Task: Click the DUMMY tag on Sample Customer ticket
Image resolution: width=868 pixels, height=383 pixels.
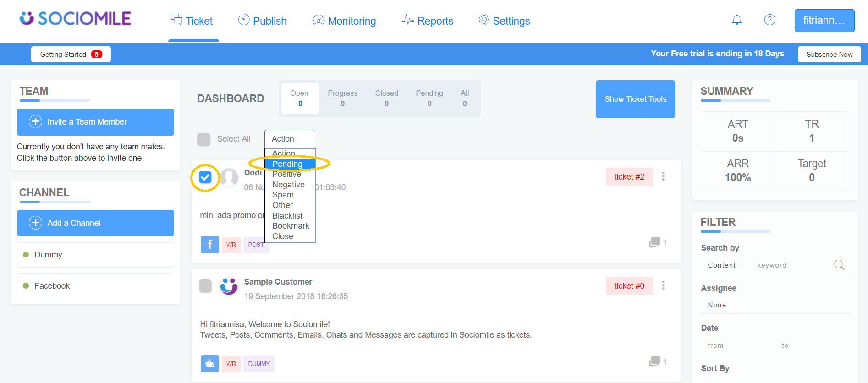Action: (259, 364)
